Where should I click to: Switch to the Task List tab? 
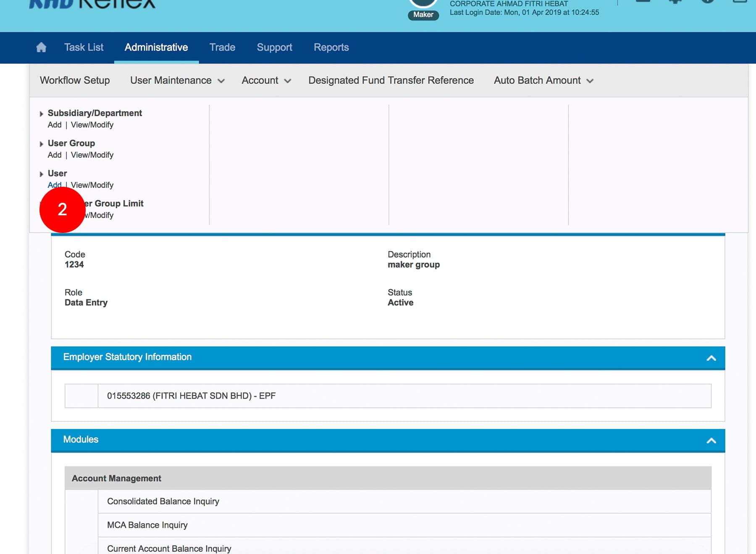84,47
